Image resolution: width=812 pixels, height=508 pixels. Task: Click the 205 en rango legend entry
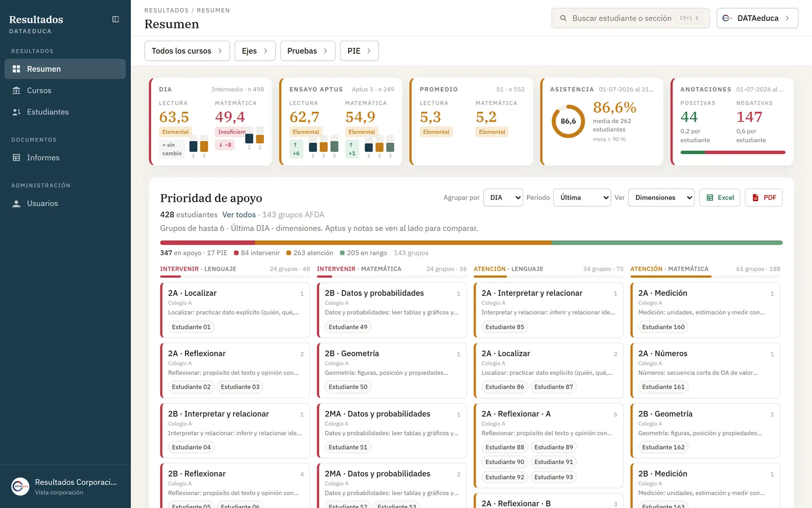(x=363, y=253)
